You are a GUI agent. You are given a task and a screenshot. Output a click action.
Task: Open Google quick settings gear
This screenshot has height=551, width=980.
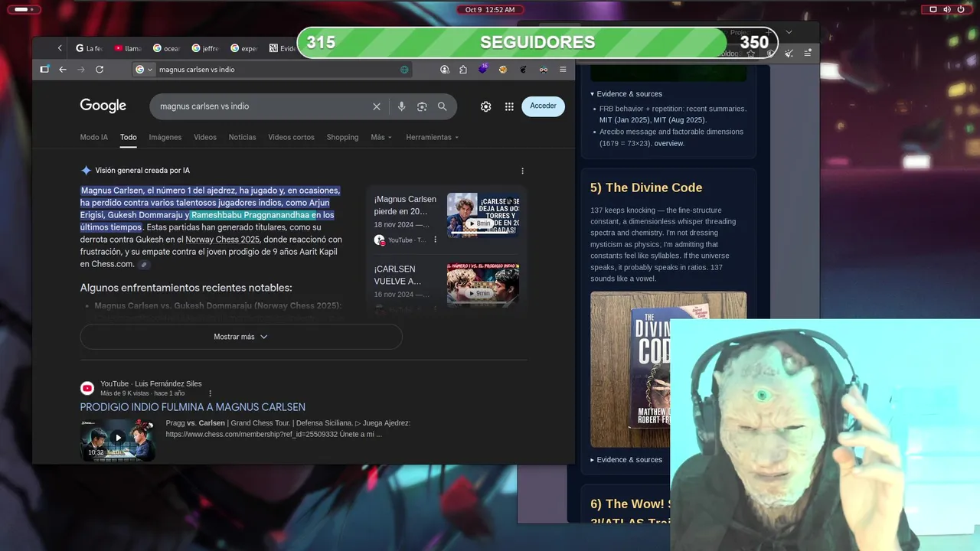click(485, 106)
